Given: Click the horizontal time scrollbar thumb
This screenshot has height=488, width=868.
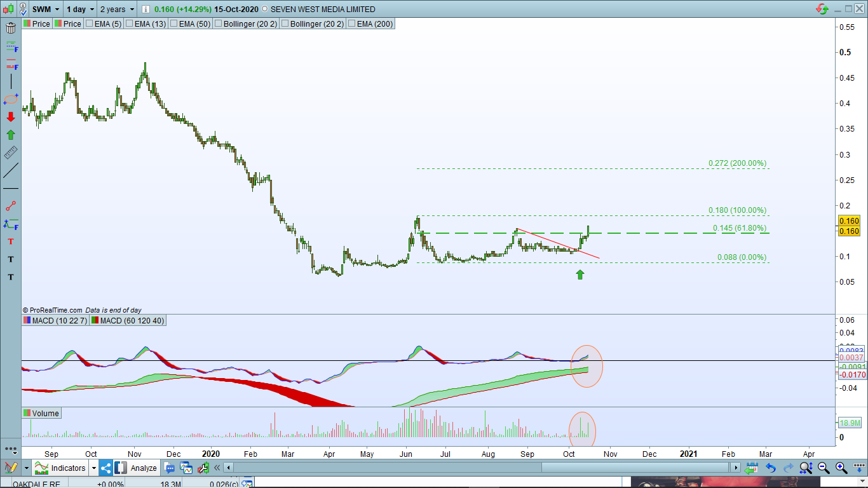Looking at the screenshot, I should (x=635, y=468).
